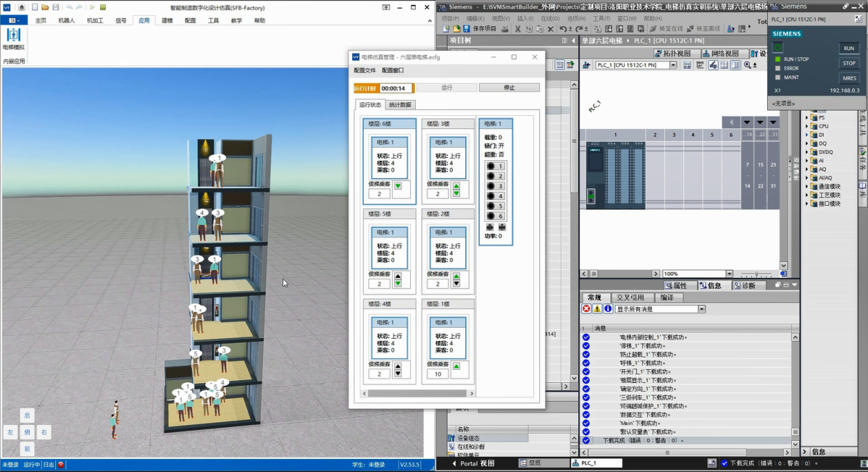Open the 统计数据 tab in elevator manager

[x=400, y=105]
